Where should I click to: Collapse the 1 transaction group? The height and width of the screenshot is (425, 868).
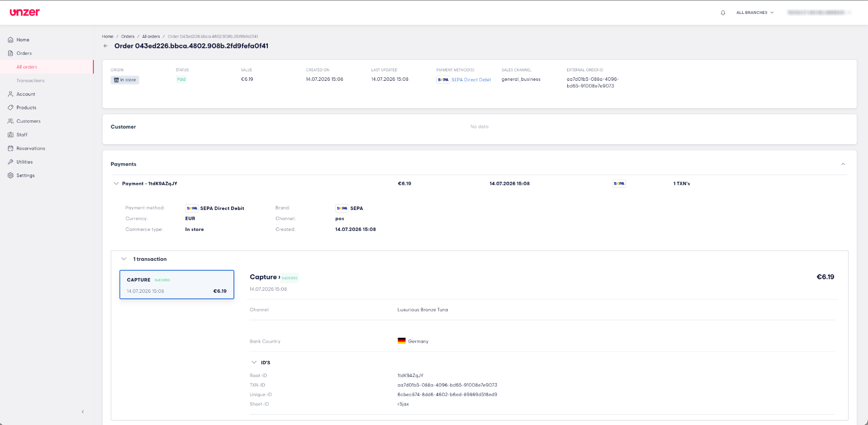124,259
